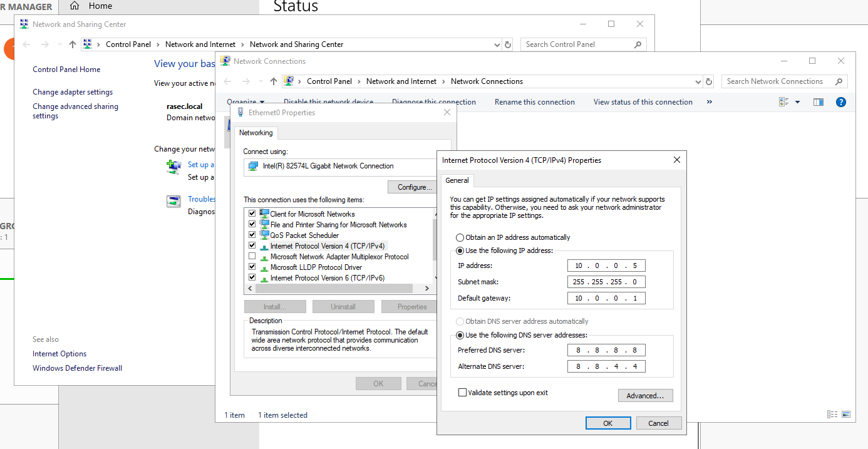The height and width of the screenshot is (449, 868).
Task: Open Change adapter settings link
Action: click(x=73, y=92)
